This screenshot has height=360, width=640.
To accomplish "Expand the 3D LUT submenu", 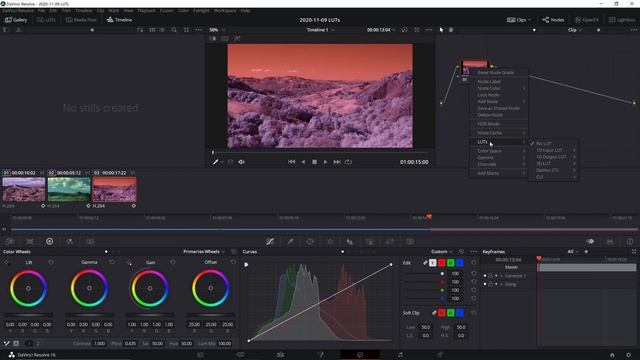I will click(x=553, y=163).
